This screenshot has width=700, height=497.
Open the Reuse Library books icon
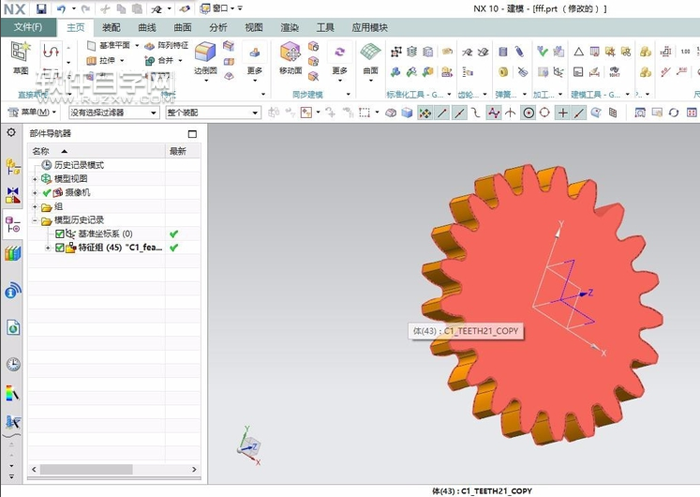13,254
